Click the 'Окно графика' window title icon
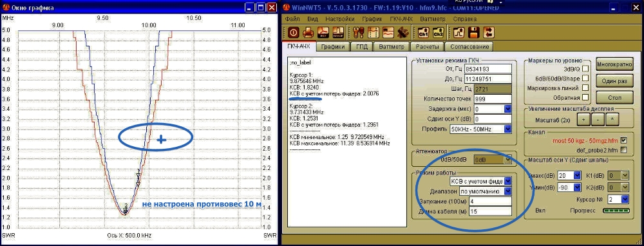 [6, 8]
